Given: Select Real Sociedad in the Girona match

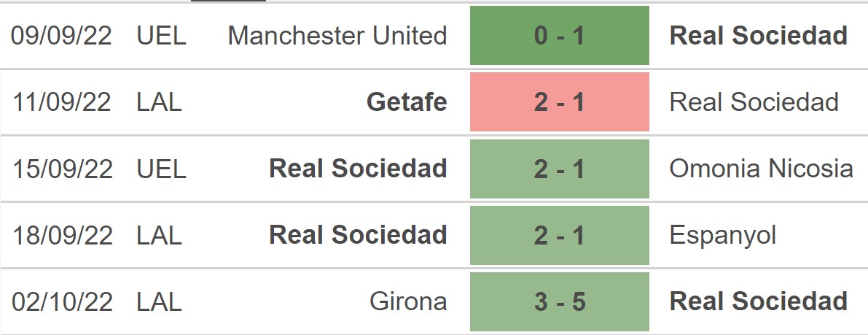Looking at the screenshot, I should 758,301.
